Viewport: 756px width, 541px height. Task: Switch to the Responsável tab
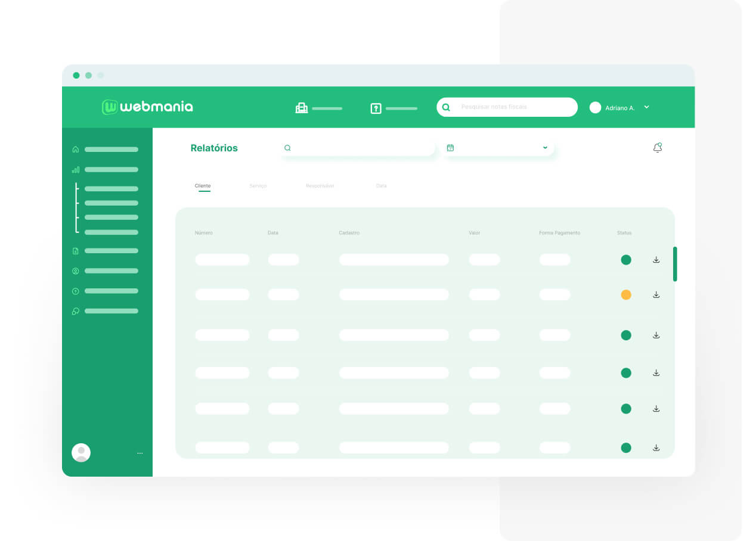click(x=320, y=186)
